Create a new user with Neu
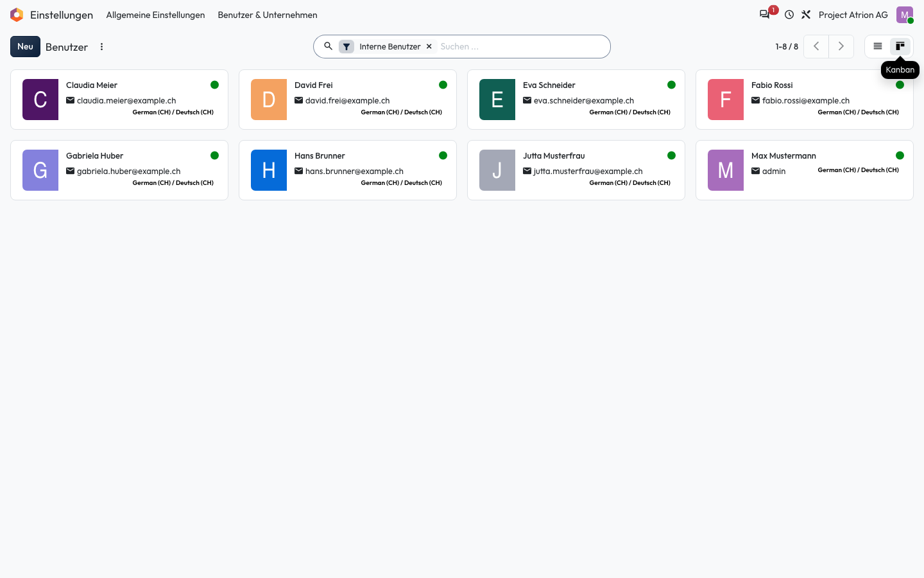 point(25,47)
